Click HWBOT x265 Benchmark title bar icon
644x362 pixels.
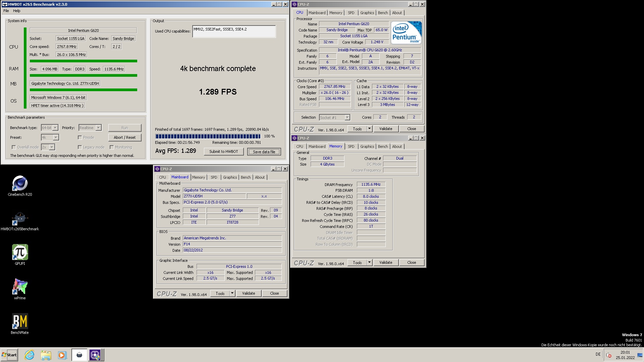tap(5, 4)
